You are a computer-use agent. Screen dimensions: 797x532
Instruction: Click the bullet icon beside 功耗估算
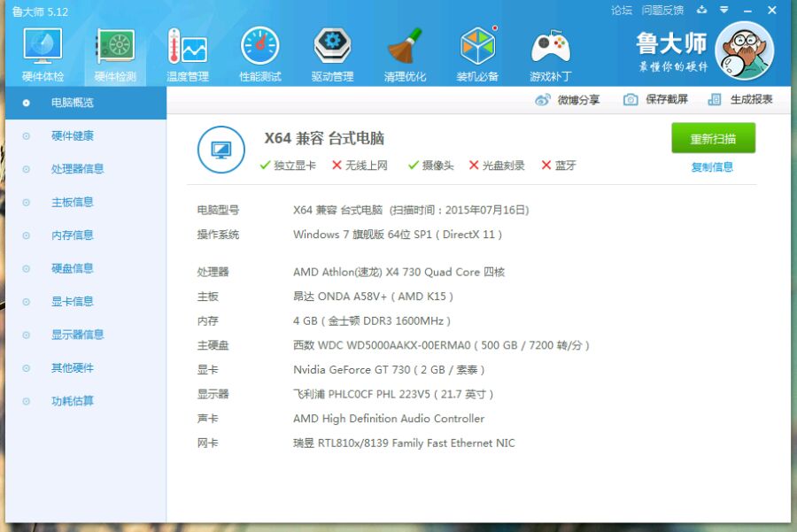coord(26,401)
